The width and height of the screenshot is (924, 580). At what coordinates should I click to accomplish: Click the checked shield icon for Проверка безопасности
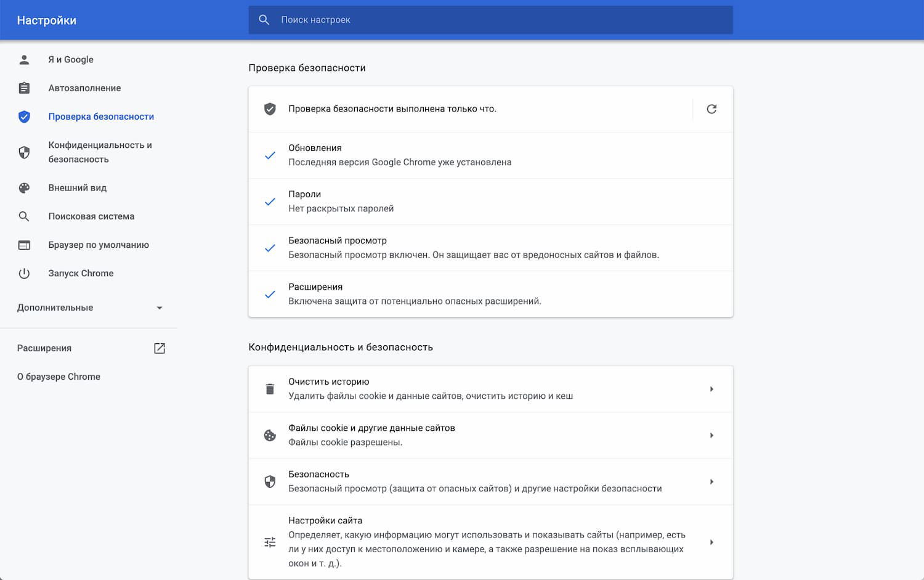click(x=24, y=116)
